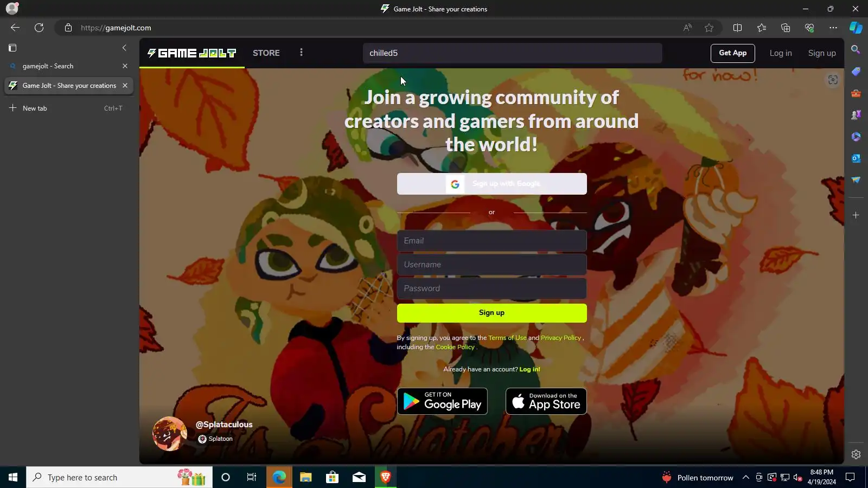
Task: Open the sidebar Microsoft 365 icon
Action: point(856,137)
